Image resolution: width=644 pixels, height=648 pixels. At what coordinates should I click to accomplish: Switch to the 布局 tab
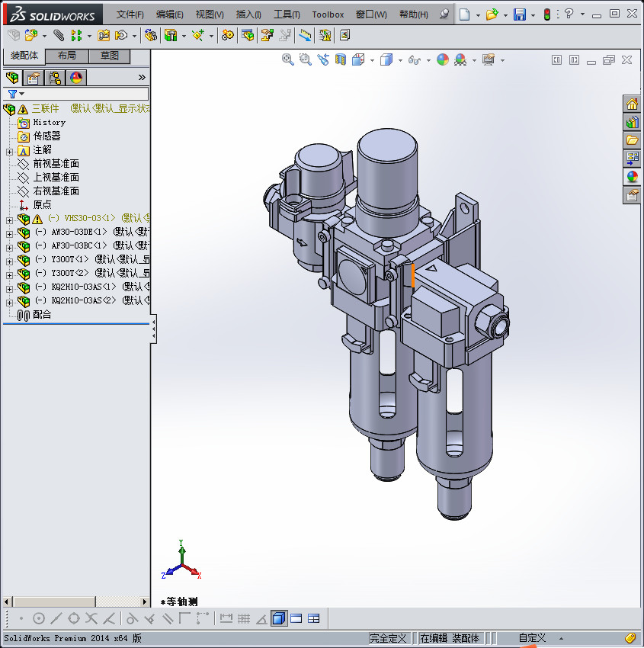coord(67,56)
